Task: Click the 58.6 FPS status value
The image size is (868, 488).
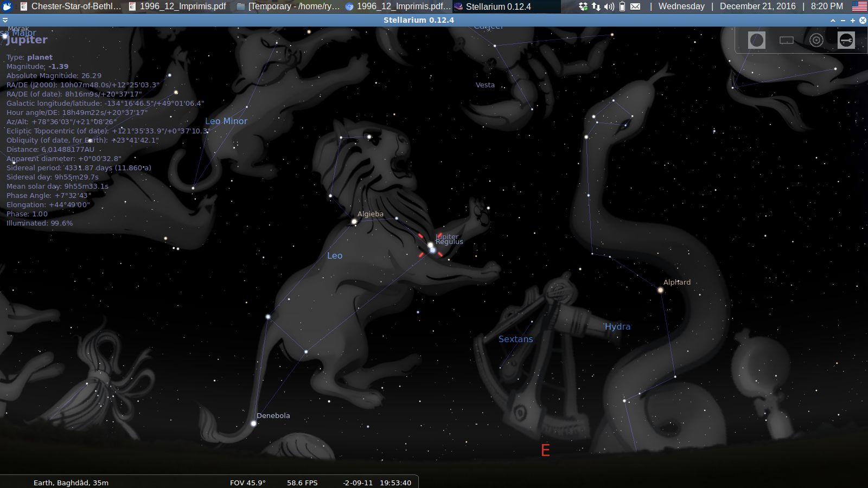Action: coord(302,483)
